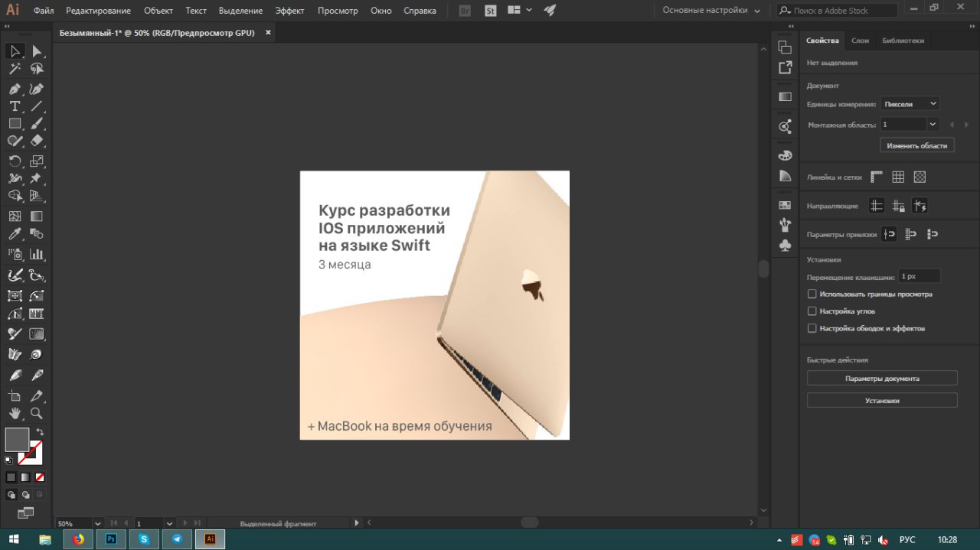
Task: Select the Curvature tool
Action: pos(37,89)
